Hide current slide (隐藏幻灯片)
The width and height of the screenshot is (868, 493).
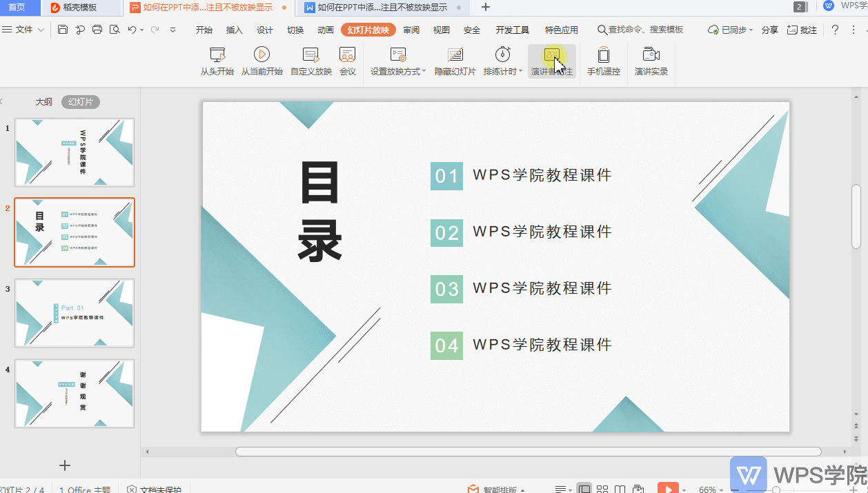pos(455,61)
